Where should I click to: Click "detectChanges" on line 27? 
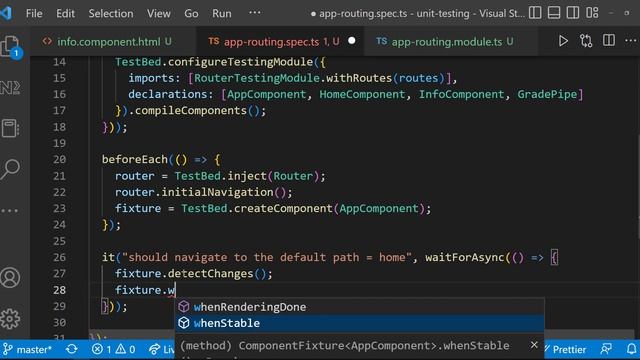pos(211,274)
